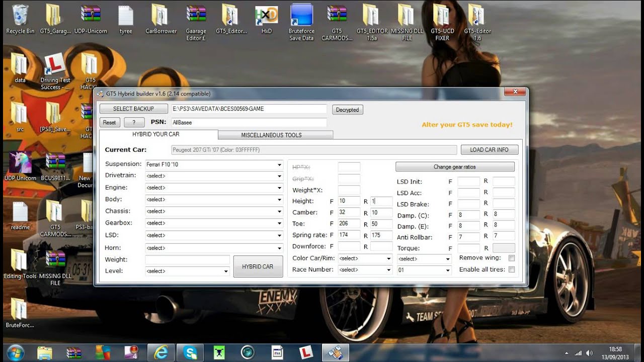Image resolution: width=644 pixels, height=362 pixels.
Task: Open the Engine dropdown
Action: [214, 188]
